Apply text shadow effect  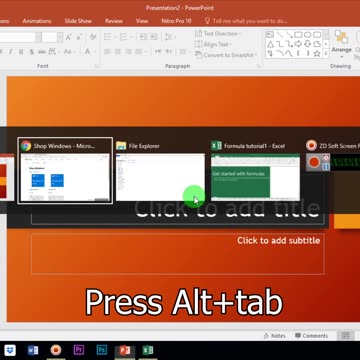coord(31,52)
